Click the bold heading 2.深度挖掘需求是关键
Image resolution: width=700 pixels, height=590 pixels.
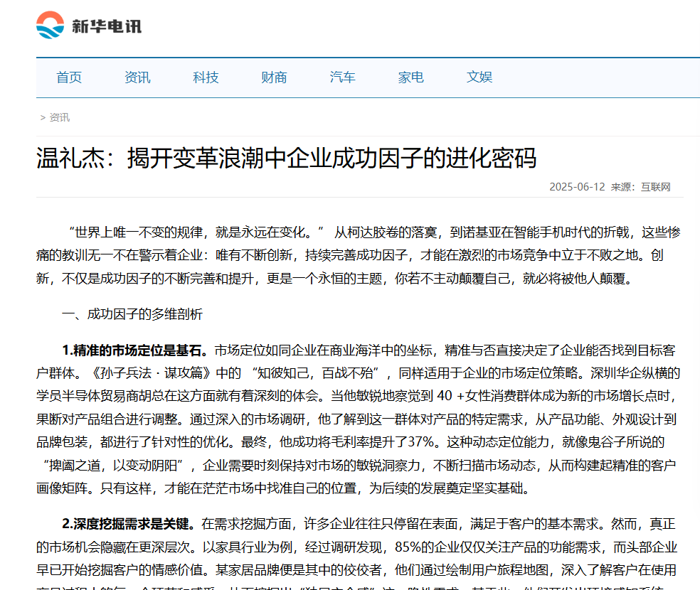coord(128,524)
